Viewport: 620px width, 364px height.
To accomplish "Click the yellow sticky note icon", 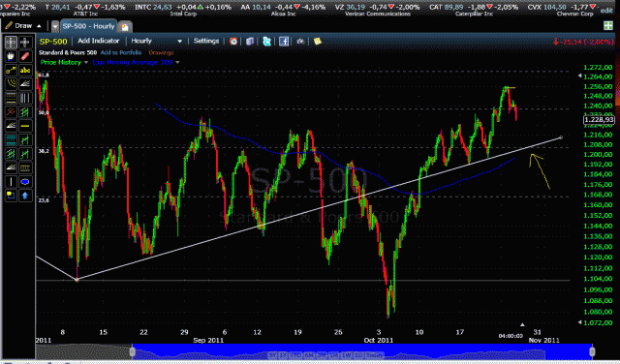I will tap(317, 41).
